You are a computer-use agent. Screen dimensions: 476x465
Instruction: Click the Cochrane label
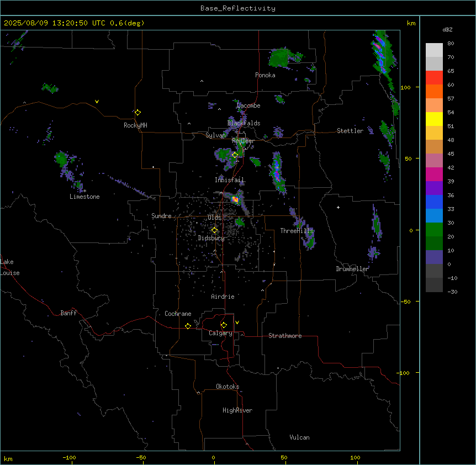pos(178,314)
